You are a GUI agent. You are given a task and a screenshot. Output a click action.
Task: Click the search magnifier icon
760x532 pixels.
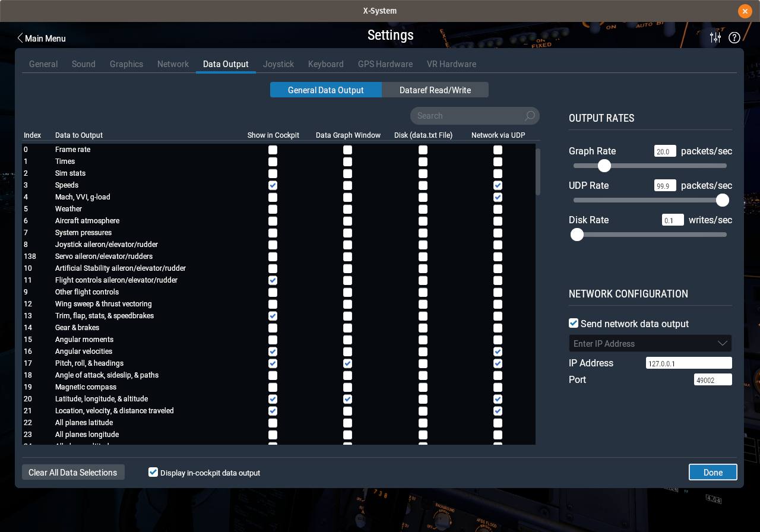pos(530,116)
